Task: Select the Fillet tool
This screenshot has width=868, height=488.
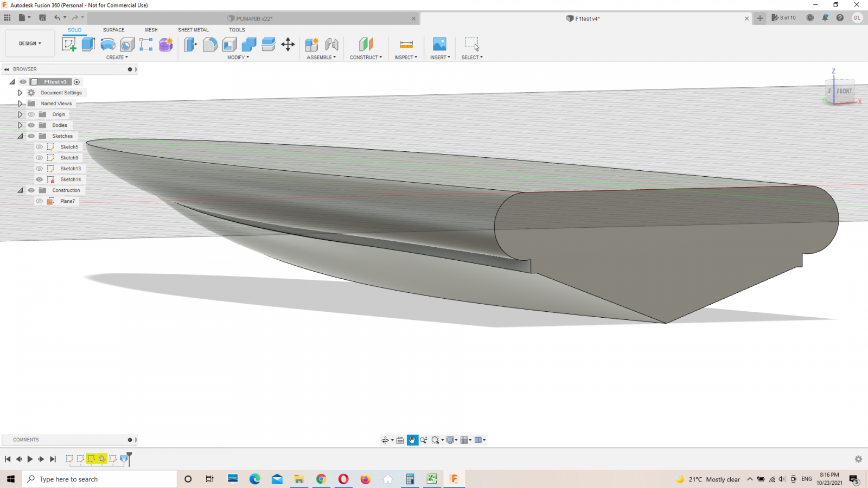Action: point(210,44)
